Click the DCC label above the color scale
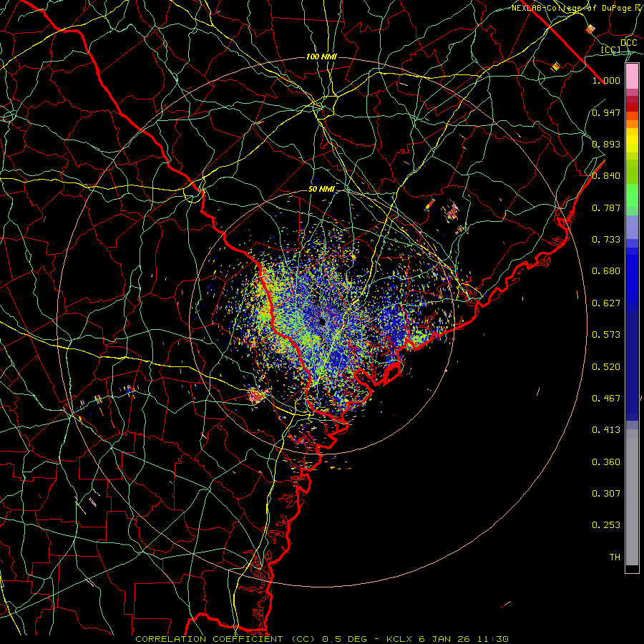644x644 pixels. tap(628, 43)
